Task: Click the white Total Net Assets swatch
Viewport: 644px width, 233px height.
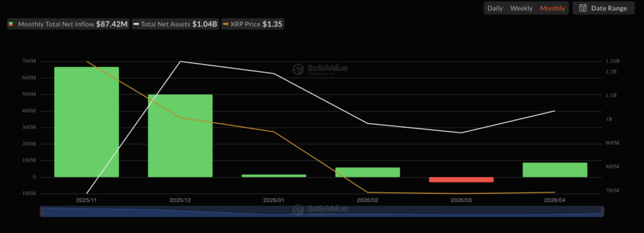Action: click(x=136, y=25)
